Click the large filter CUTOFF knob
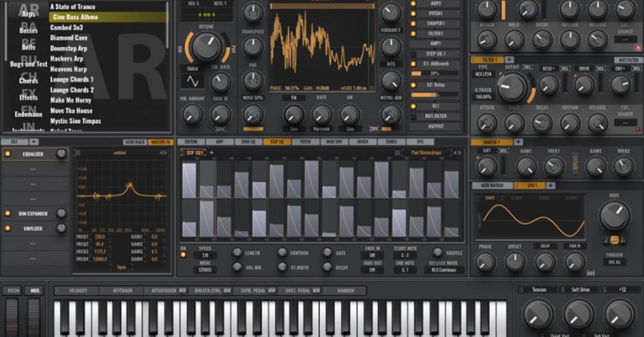Viewport: 644px width, 337px height. click(x=514, y=86)
